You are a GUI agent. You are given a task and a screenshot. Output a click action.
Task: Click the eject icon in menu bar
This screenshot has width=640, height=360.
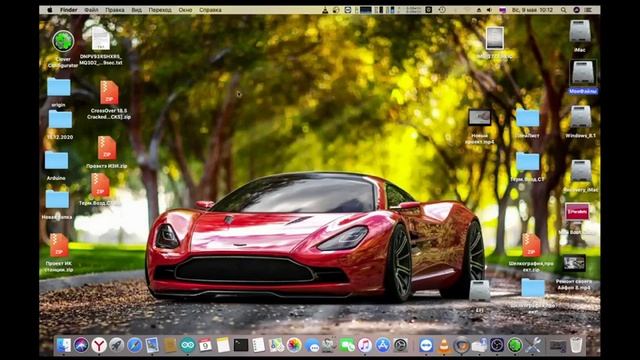479,10
